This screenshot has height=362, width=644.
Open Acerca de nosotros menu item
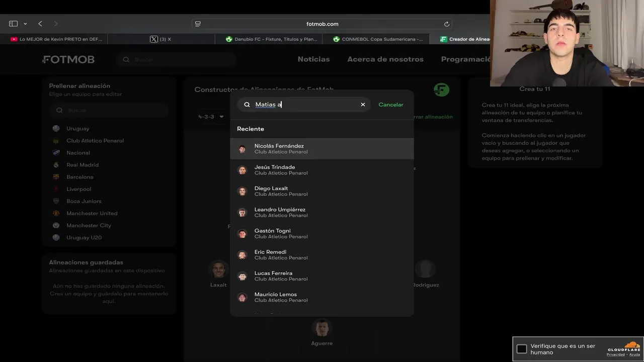[x=385, y=59]
